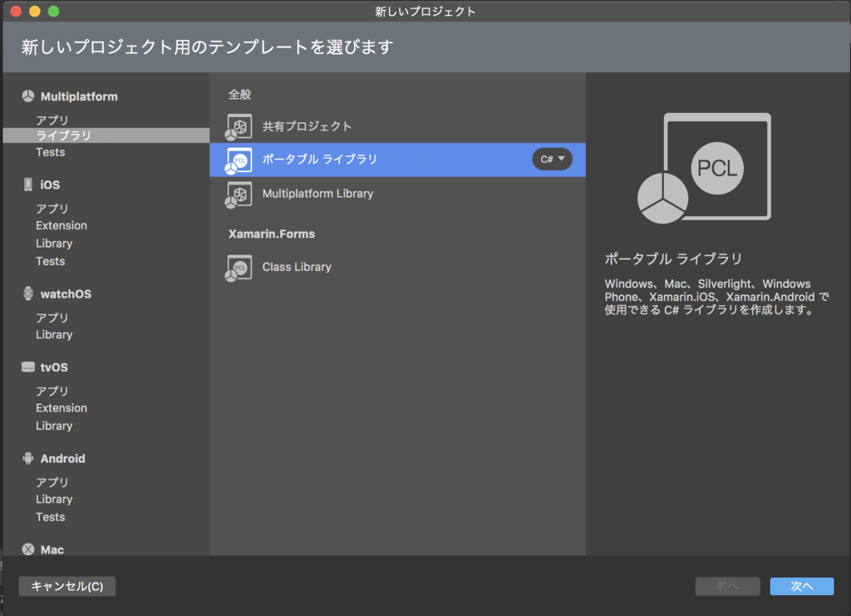Select Library under Android
Image resolution: width=851 pixels, height=616 pixels.
[x=54, y=499]
